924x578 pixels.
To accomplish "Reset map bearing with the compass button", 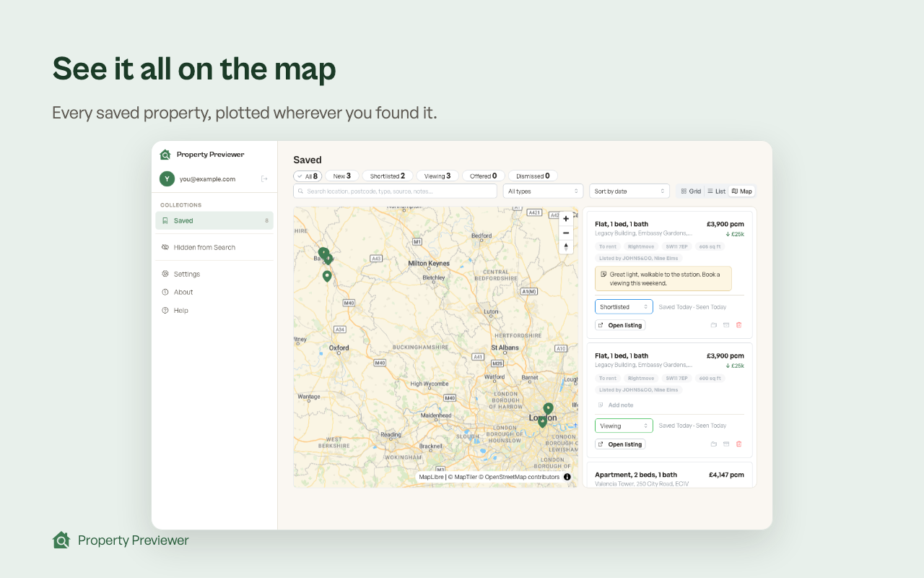I will pyautogui.click(x=566, y=247).
